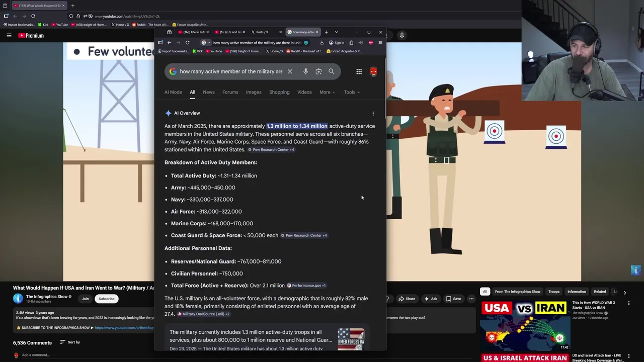Reload the YouTube page in the background browser

coord(33,16)
